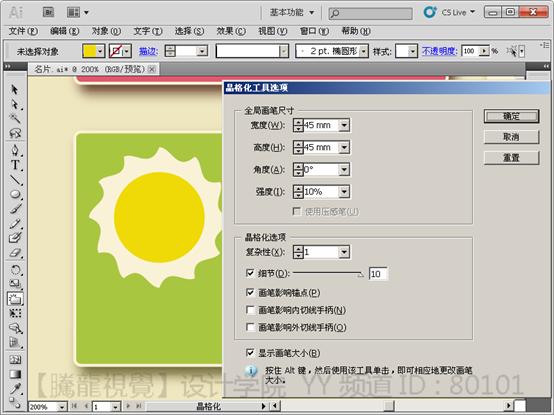Image resolution: width=554 pixels, height=415 pixels.
Task: Confirm with the 确定 button
Action: coord(511,116)
